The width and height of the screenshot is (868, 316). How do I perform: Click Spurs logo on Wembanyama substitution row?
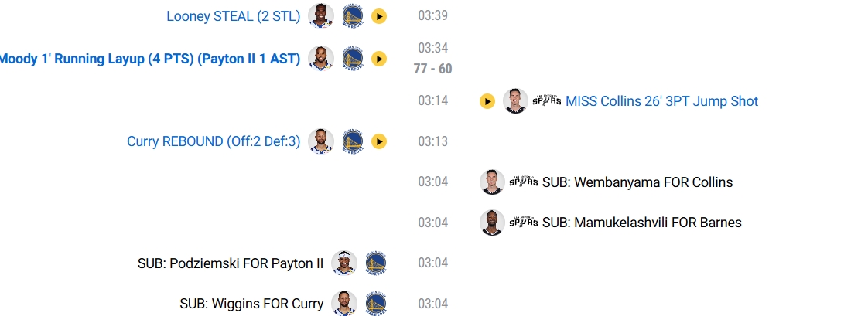point(524,182)
